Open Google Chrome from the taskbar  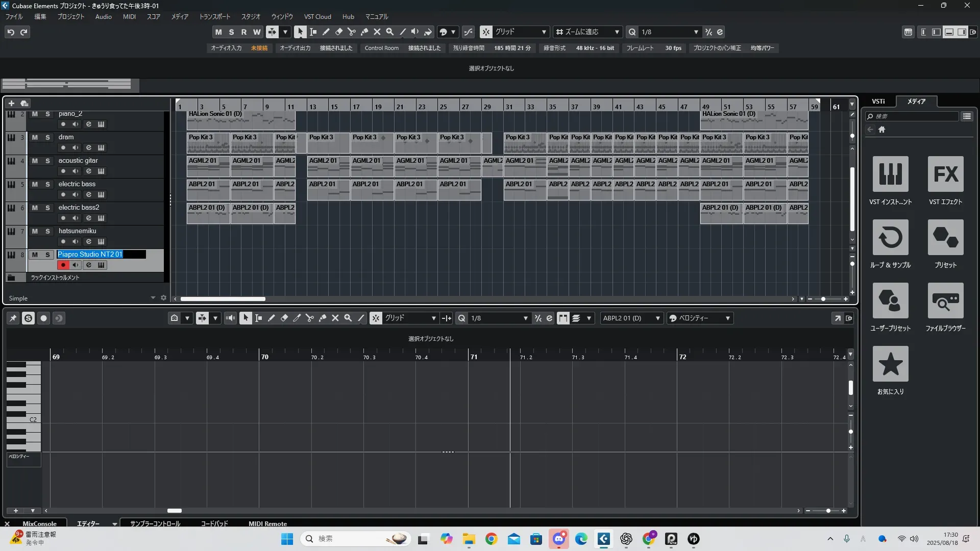[491, 539]
